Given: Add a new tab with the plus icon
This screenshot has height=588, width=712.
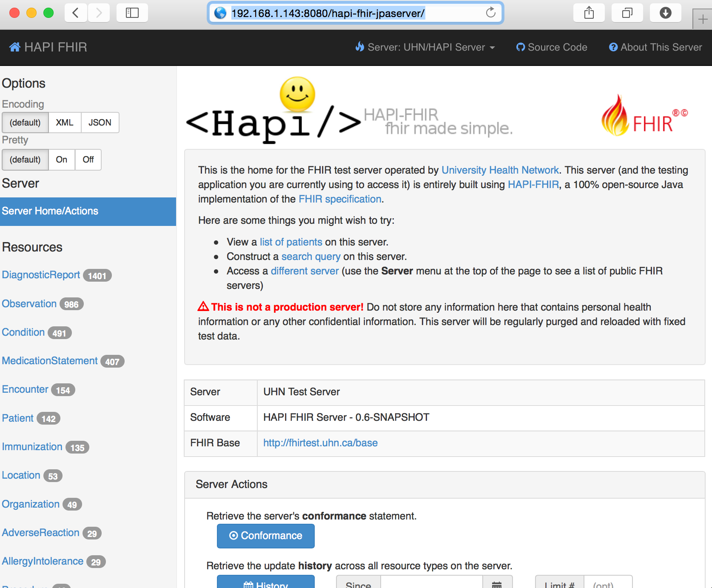Looking at the screenshot, I should point(703,19).
